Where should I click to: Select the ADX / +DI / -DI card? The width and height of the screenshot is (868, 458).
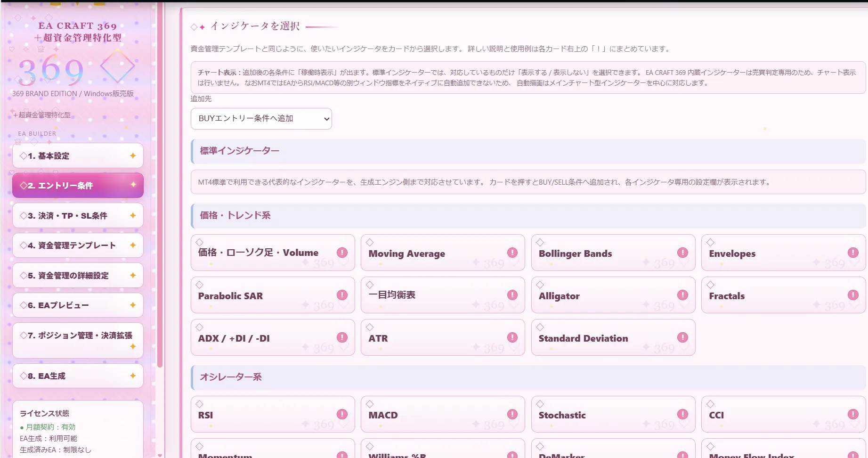(x=273, y=337)
